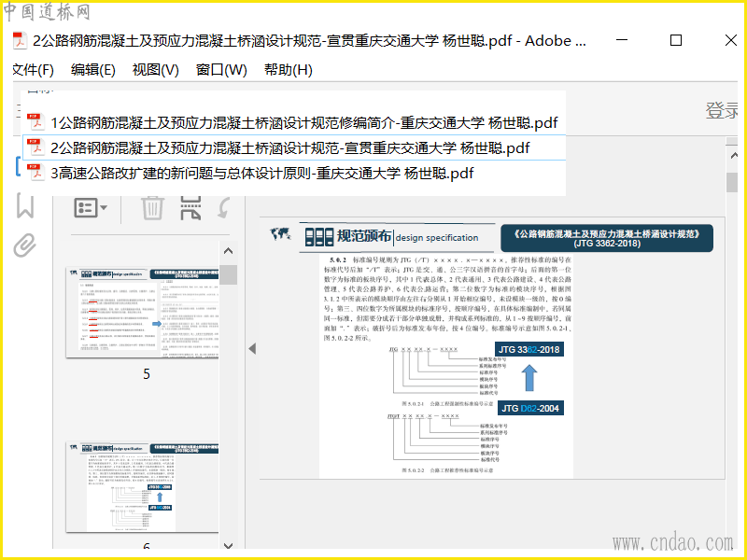
Task: Delete selected page with trash icon
Action: point(152,208)
